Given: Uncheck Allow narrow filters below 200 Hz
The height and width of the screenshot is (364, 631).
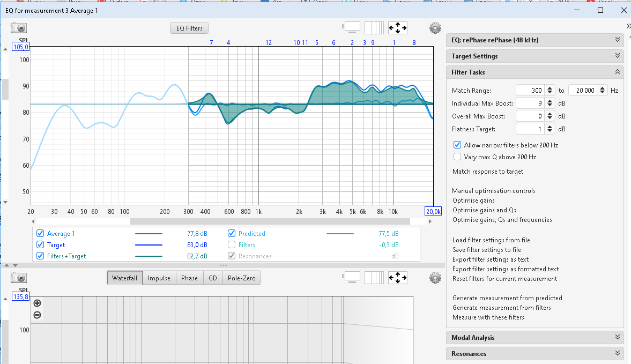Looking at the screenshot, I should (x=457, y=145).
